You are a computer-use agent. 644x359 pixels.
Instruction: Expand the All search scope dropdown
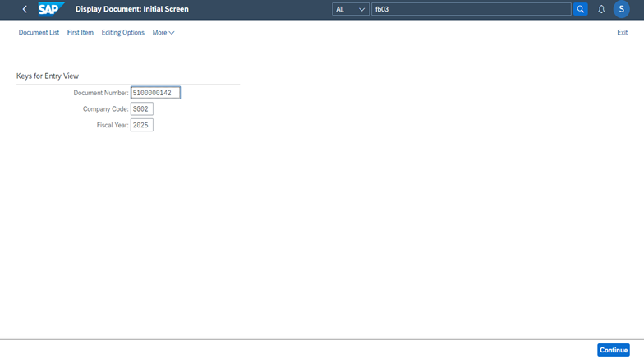pyautogui.click(x=350, y=9)
